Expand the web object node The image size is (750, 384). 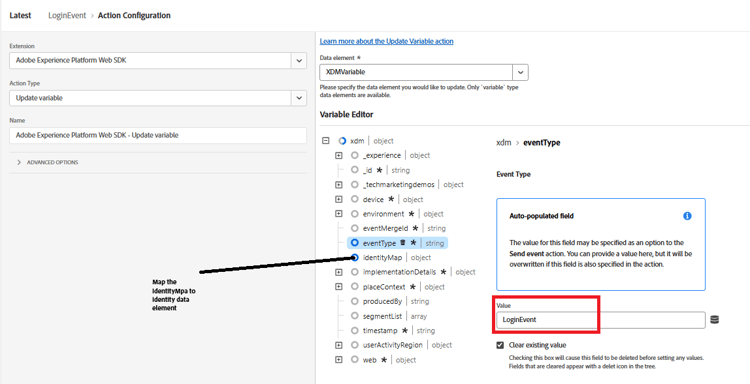point(339,360)
